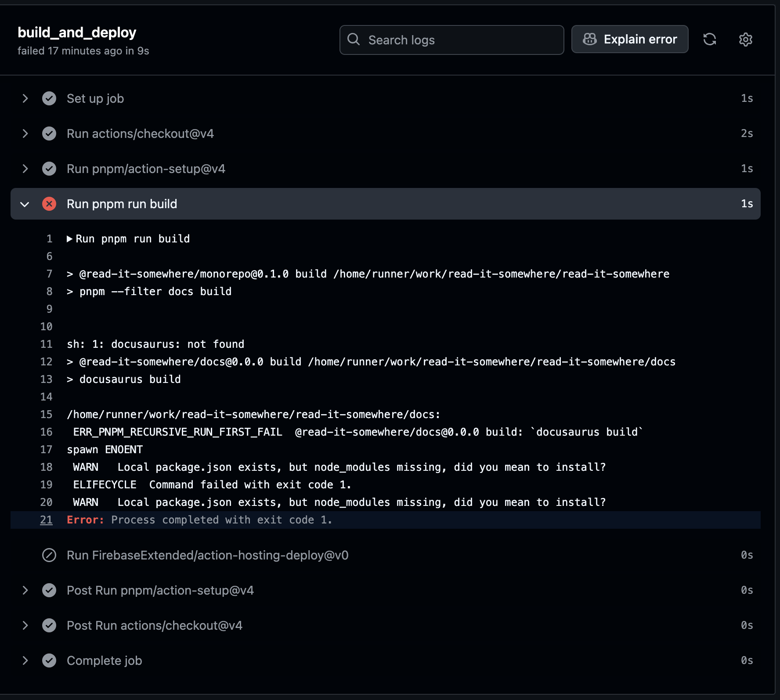This screenshot has height=700, width=780.
Task: Click the '/home/runner/work/.../docs:' line 15
Action: [253, 415]
